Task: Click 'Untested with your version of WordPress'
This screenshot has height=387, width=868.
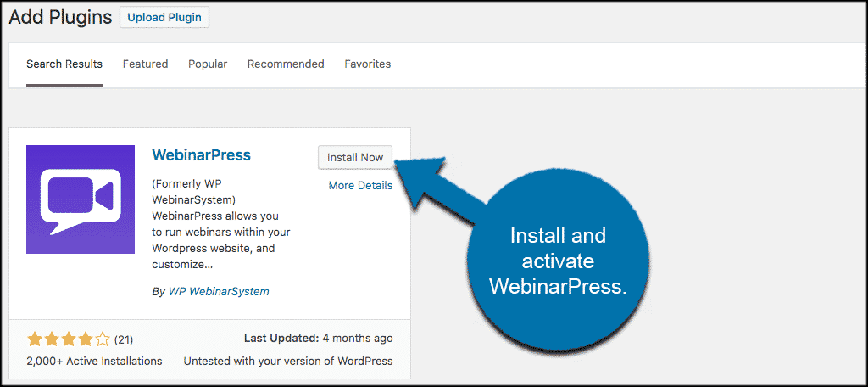Action: (288, 361)
